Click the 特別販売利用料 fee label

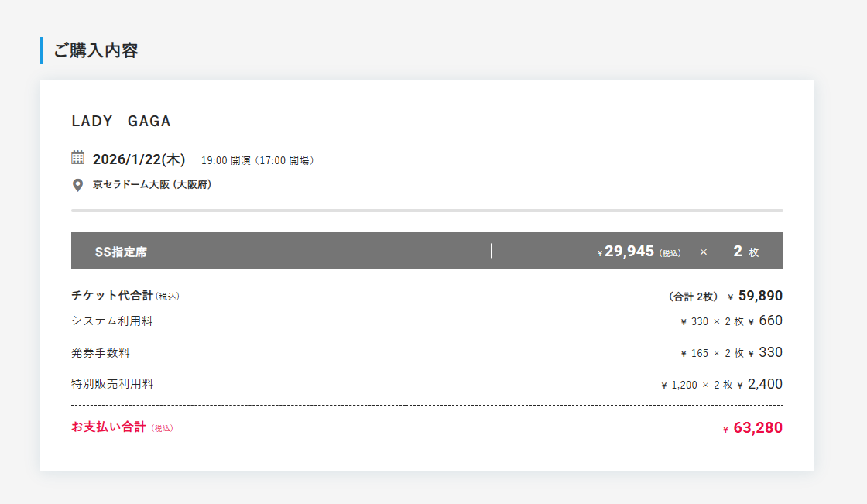112,384
